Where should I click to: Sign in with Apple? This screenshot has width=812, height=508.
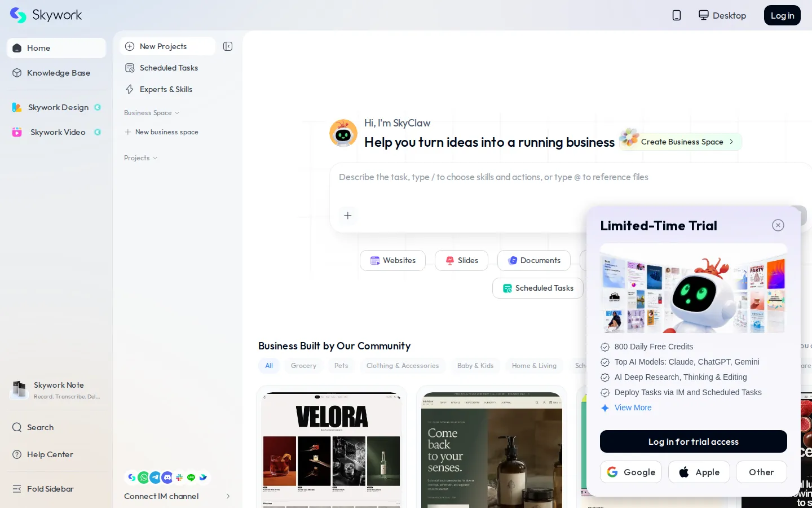pyautogui.click(x=699, y=472)
